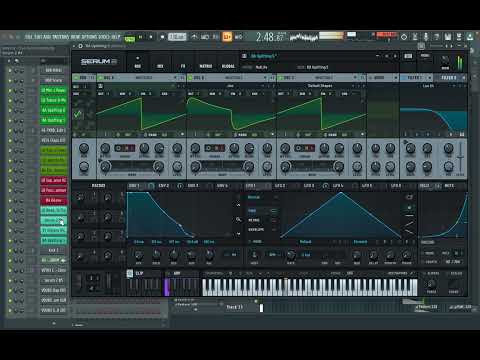Click the orange pattern selector button
The height and width of the screenshot is (360, 480).
[227, 37]
